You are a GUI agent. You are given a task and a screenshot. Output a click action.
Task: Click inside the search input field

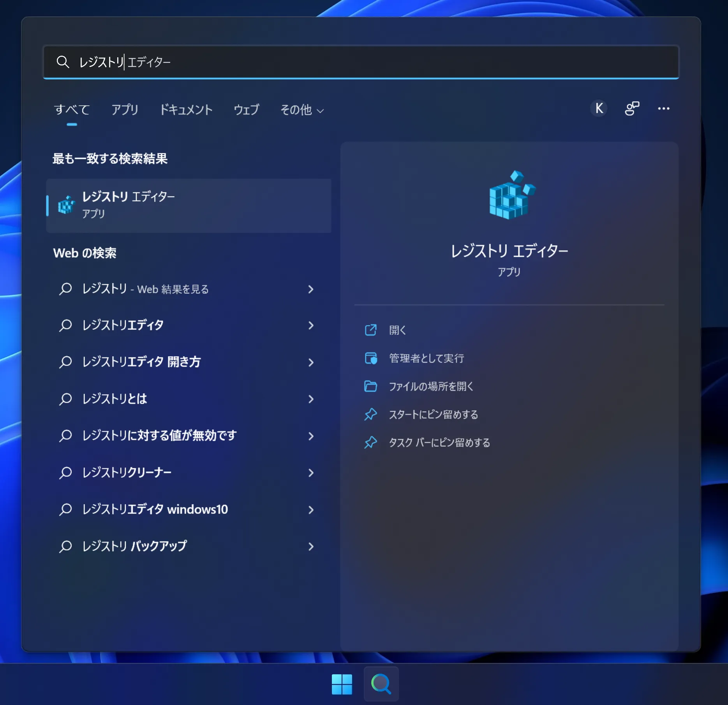pos(361,62)
